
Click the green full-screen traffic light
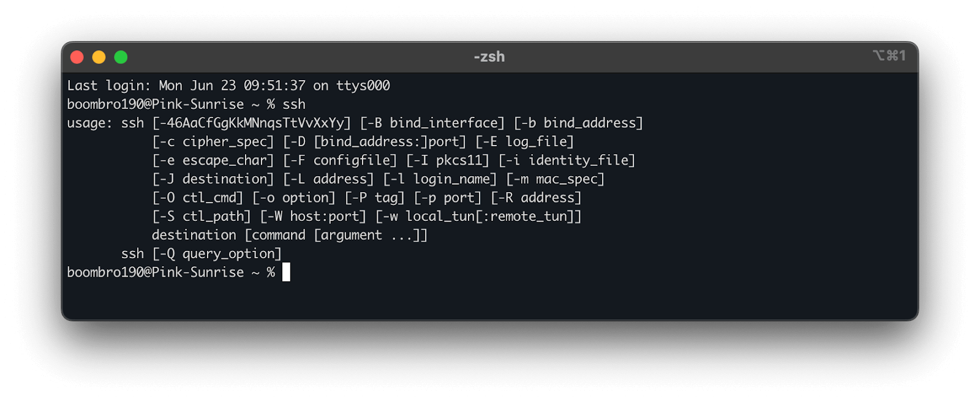pos(121,56)
